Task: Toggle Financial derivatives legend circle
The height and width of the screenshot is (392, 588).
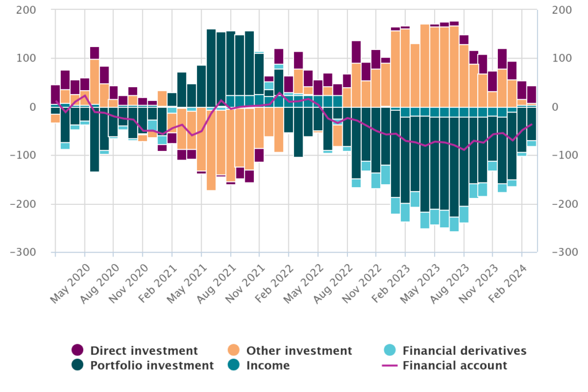Action: coord(390,351)
